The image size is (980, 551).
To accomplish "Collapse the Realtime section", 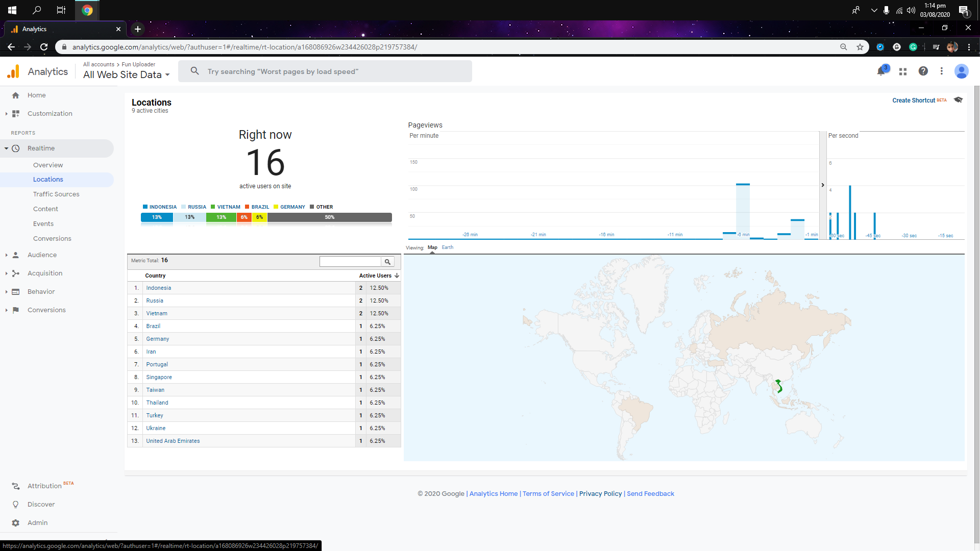I will coord(7,148).
